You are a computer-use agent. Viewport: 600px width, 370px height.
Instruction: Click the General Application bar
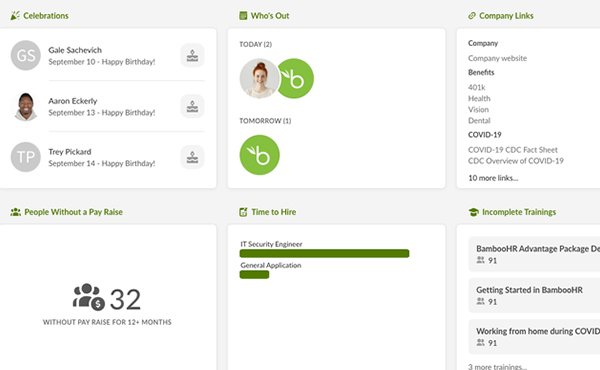(254, 274)
